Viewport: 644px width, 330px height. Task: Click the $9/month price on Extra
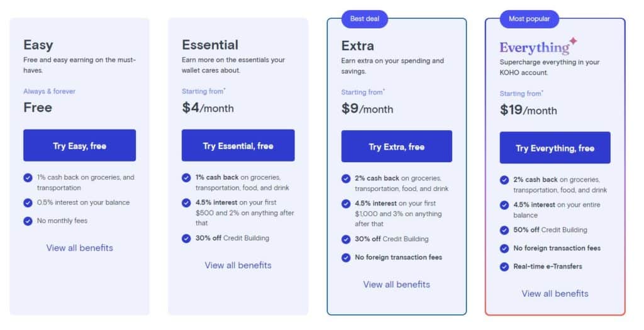(x=367, y=109)
